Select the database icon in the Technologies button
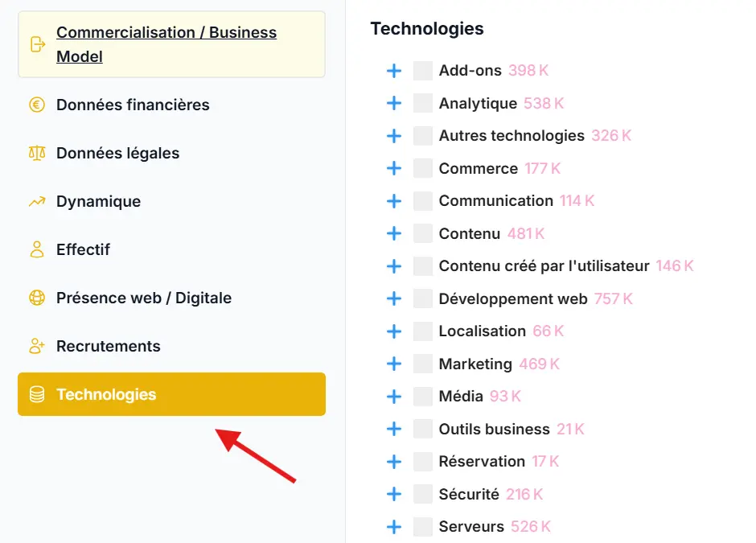 point(35,394)
